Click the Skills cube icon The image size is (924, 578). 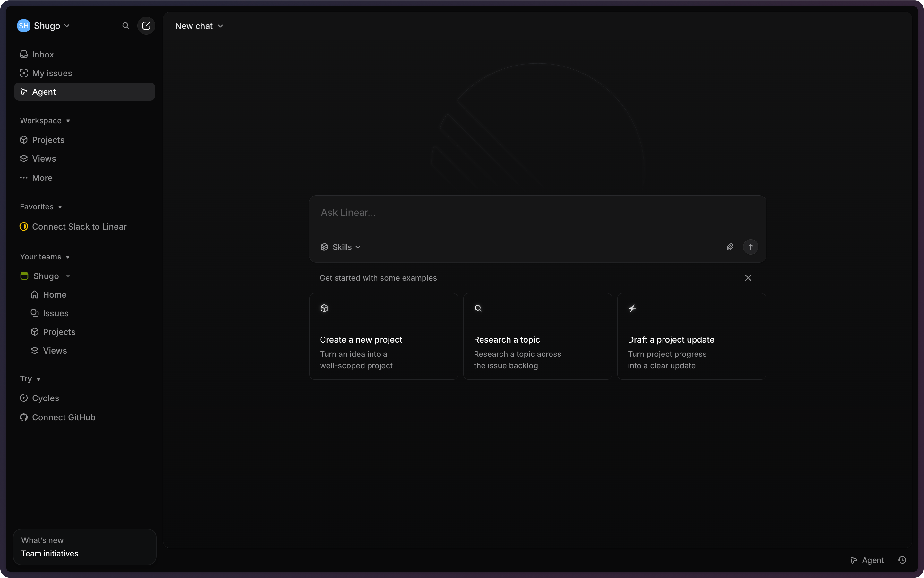tap(324, 247)
